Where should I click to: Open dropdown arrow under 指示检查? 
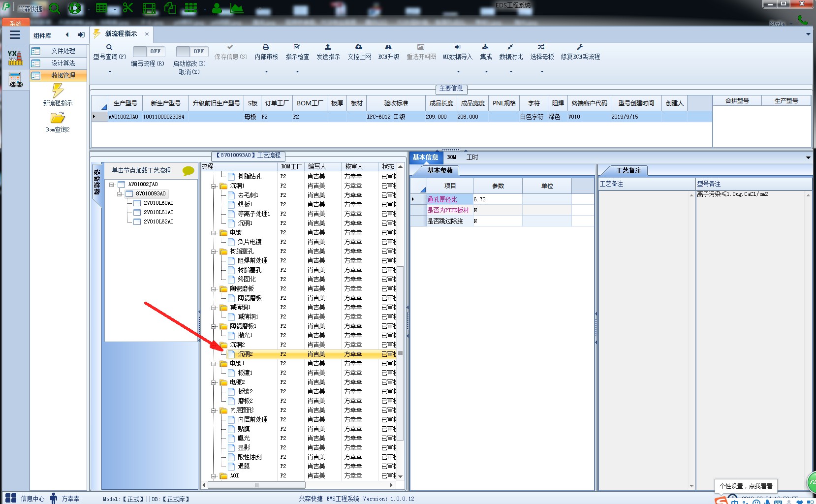[297, 72]
